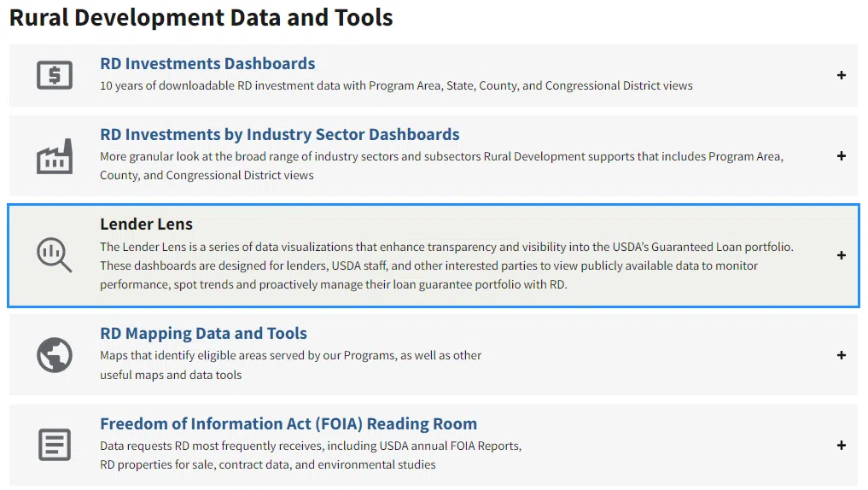
Task: Open the RD Investments Dashboards heading
Action: [x=207, y=64]
